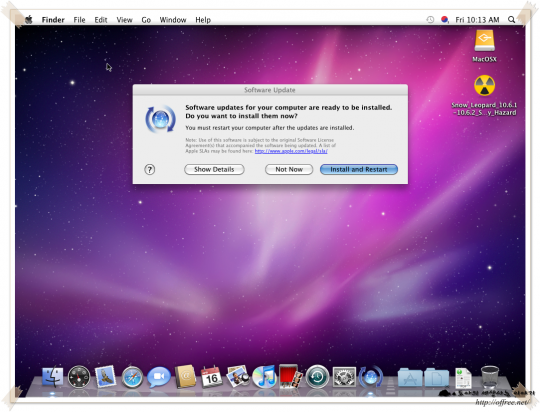Click Not Now to postpone updates
Screen dimensions: 540x412
(289, 169)
